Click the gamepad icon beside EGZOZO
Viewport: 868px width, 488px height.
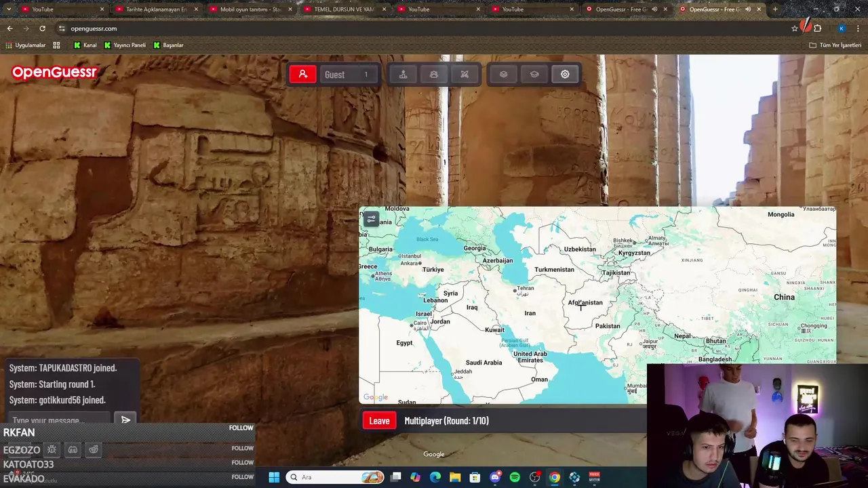click(73, 449)
